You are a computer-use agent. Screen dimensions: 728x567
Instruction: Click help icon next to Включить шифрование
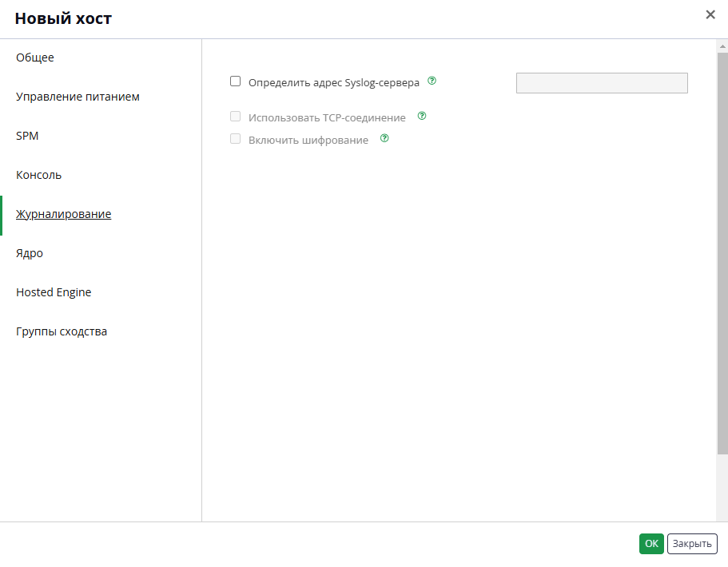tap(384, 138)
